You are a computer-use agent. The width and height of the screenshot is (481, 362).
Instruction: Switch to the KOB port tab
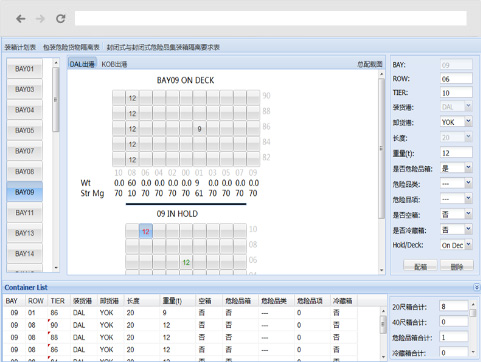[114, 64]
